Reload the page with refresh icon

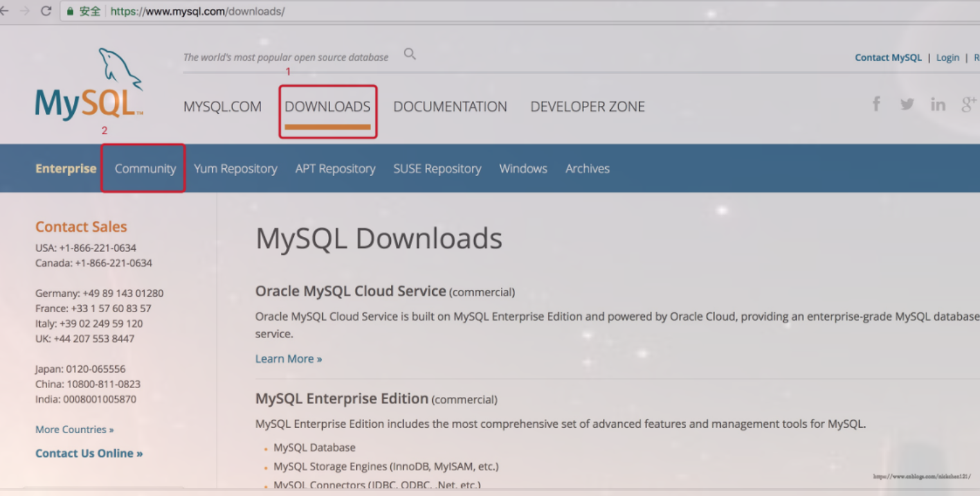click(x=46, y=11)
